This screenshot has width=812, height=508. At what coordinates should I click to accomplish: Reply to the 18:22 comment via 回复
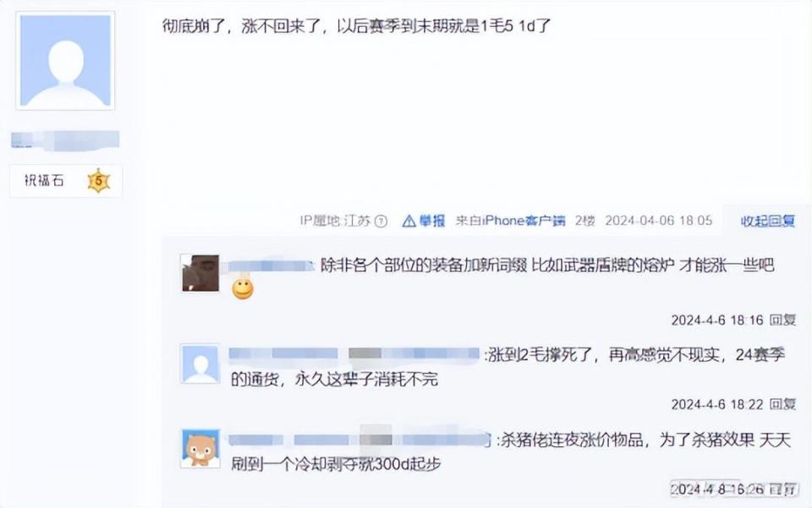click(782, 404)
